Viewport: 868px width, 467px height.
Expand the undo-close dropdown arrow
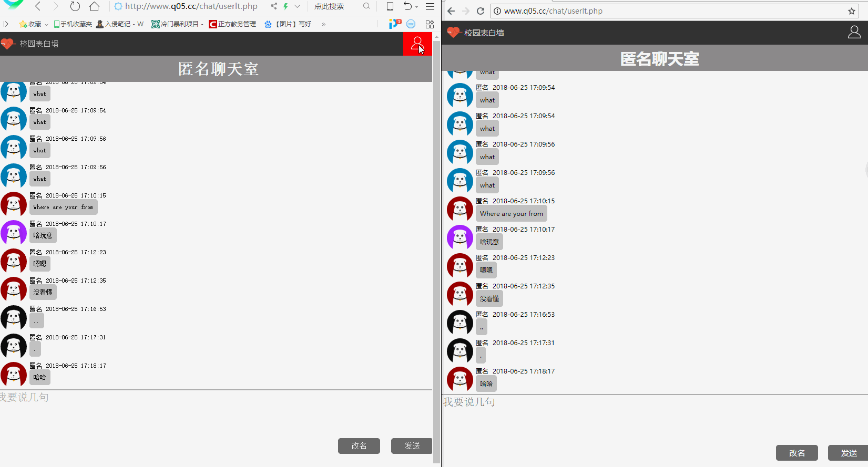(x=417, y=7)
